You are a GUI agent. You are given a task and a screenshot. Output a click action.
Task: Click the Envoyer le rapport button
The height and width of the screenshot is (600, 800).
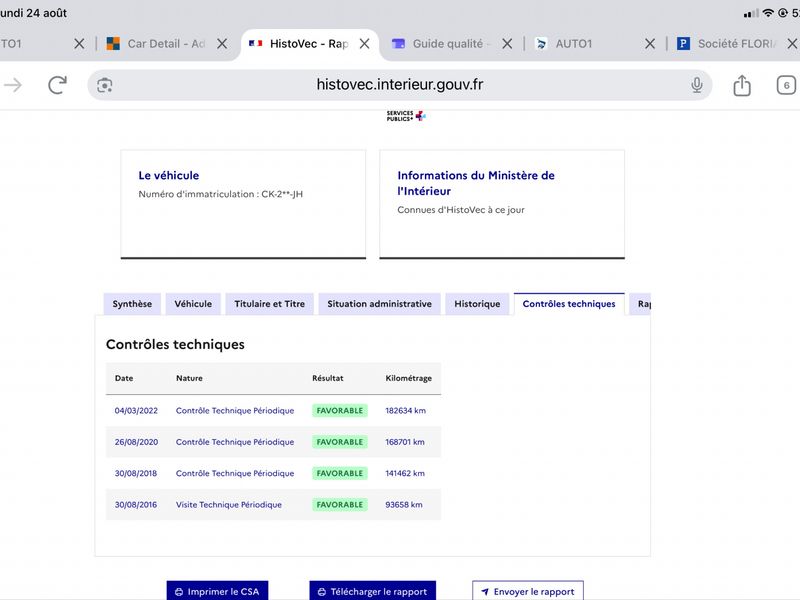pos(528,591)
